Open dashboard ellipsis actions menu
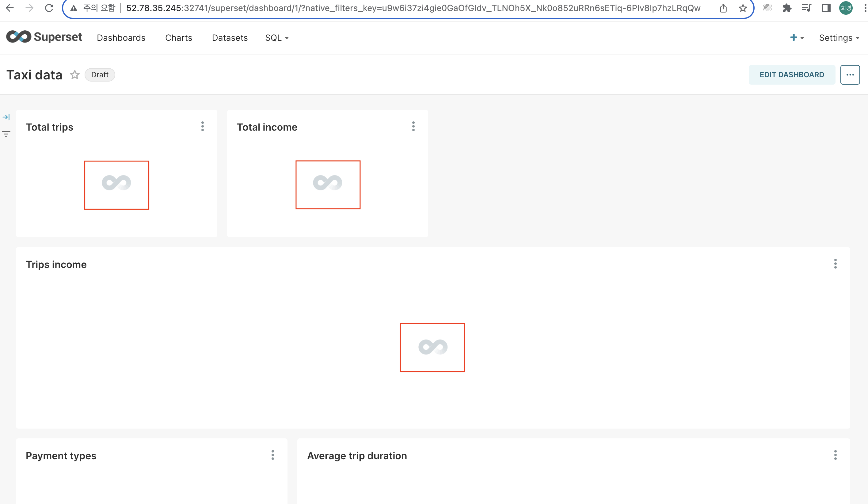868x504 pixels. [x=850, y=75]
